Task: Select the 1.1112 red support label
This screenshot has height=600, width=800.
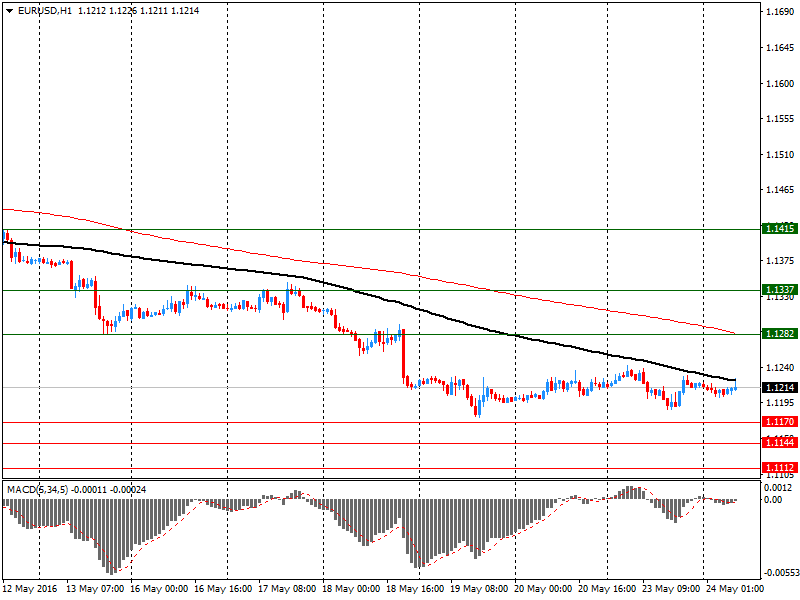Action: 780,467
